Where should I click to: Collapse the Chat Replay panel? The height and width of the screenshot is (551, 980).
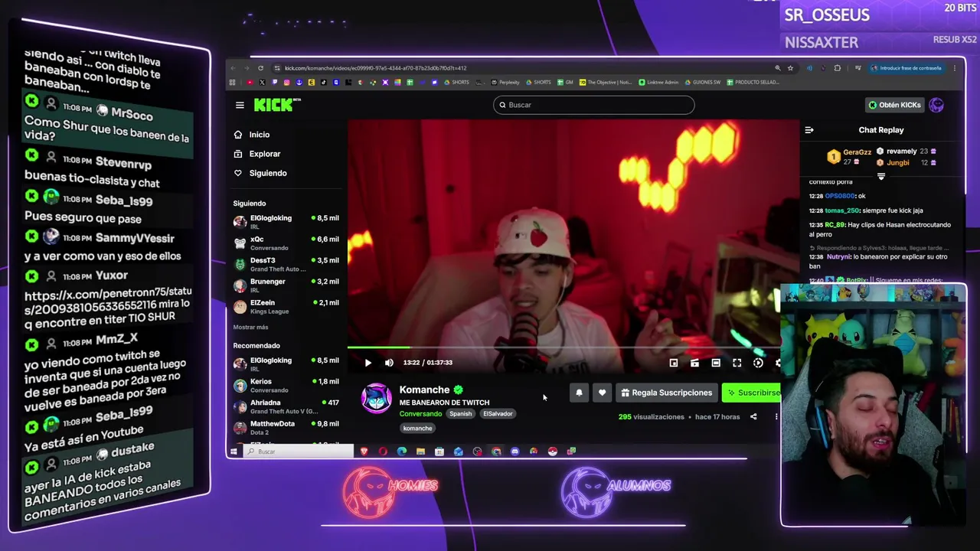coord(809,130)
